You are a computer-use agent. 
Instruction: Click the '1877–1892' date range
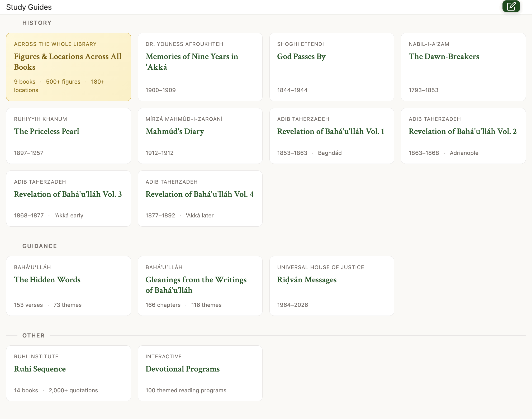click(160, 216)
